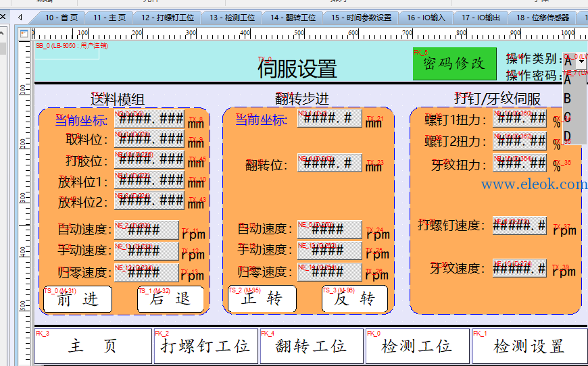Click the 主页 function key
This screenshot has height=366, width=588.
click(x=93, y=346)
